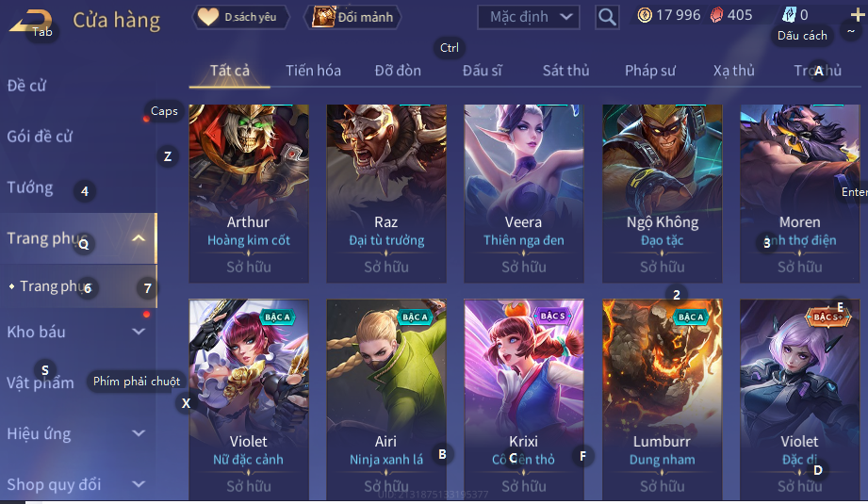Viewport: 868px width, 504px height.
Task: Expand the Shop quy đổi section
Action: pyautogui.click(x=139, y=484)
